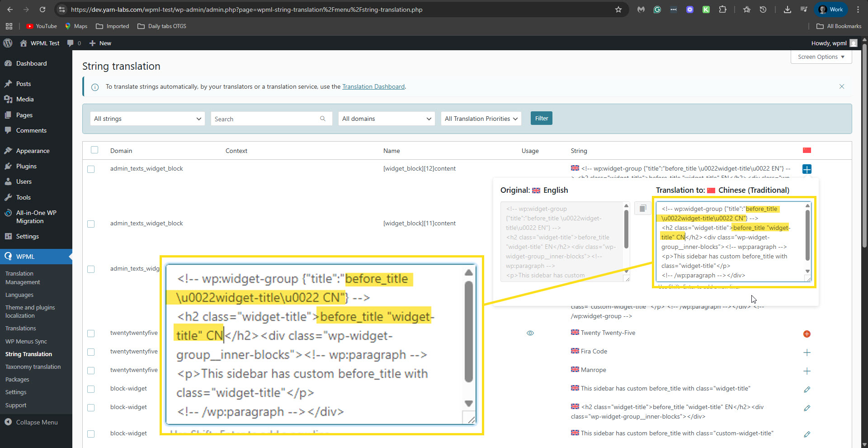Click the blue plus icon for widget_block[12]content
Screen dimensions: 868x448
click(x=807, y=169)
